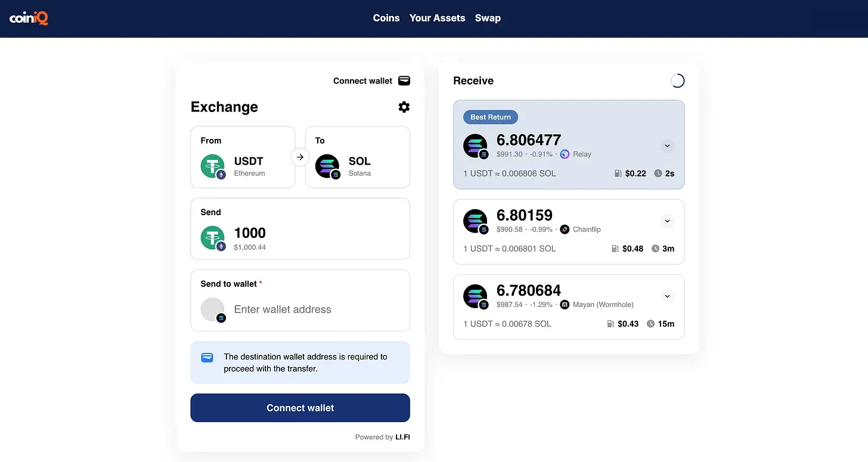Select the Best Return route 6.806477
The width and height of the screenshot is (868, 462).
(569, 144)
